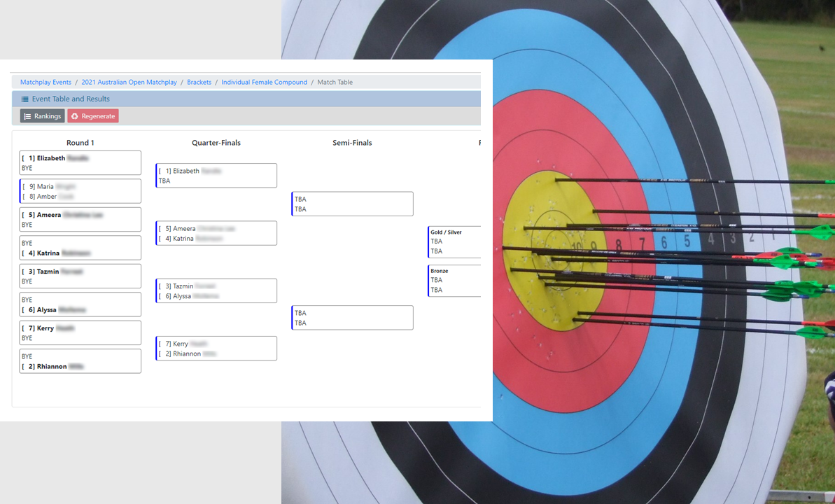Select Round 1 match box for seed 2 Rhiannon
The height and width of the screenshot is (504, 835).
80,361
